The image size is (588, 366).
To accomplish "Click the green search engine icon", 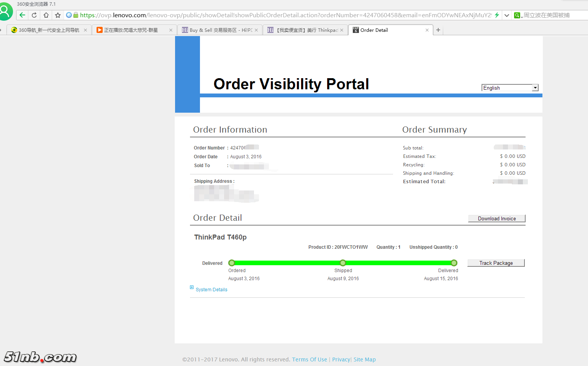I will (x=517, y=15).
